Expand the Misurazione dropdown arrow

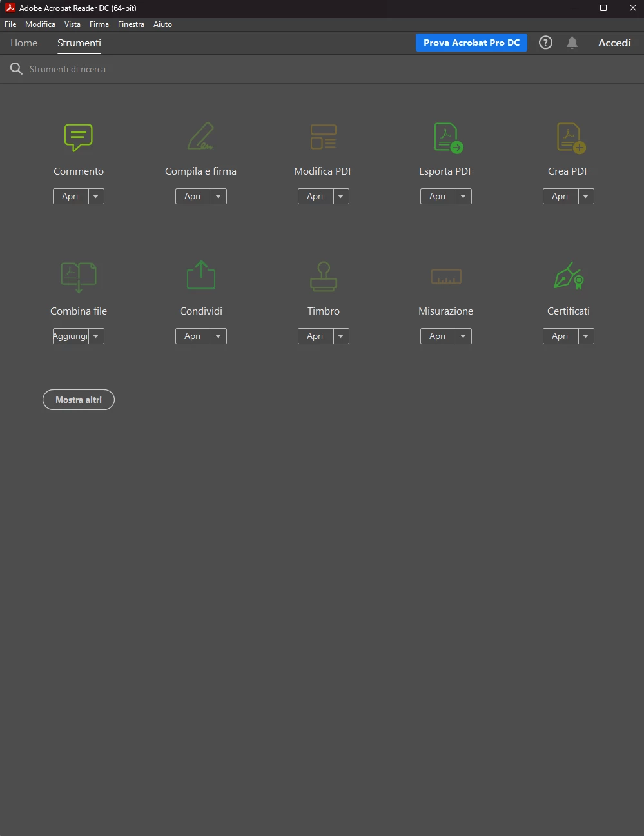tap(463, 336)
